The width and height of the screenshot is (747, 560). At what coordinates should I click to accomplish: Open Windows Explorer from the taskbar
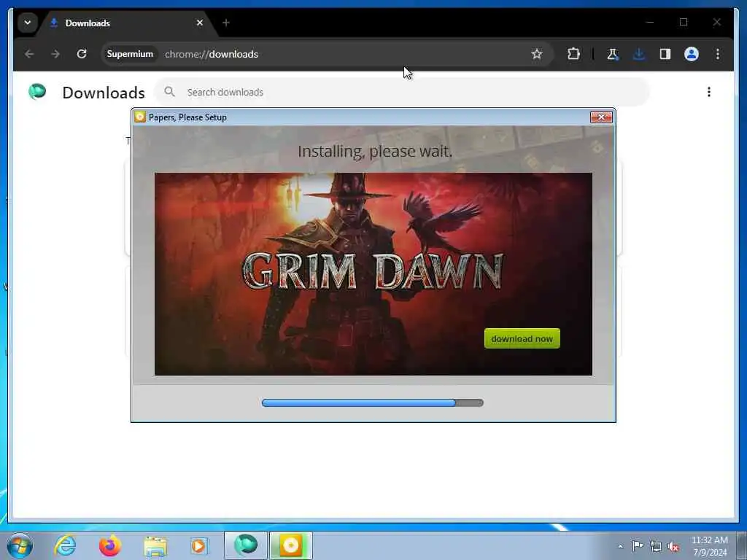click(x=155, y=546)
